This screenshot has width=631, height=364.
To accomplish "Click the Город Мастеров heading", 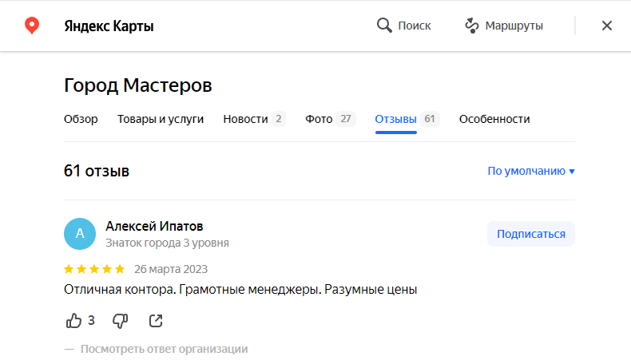I will (x=138, y=85).
